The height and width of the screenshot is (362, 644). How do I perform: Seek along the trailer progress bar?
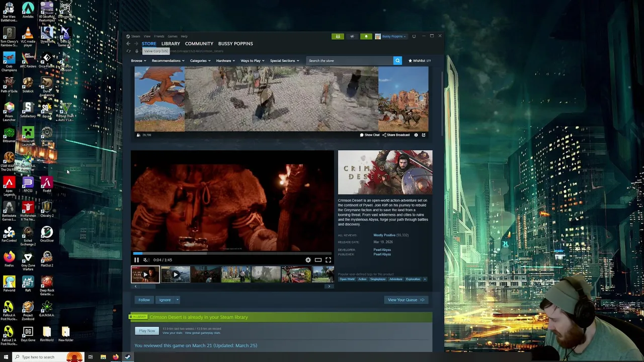tap(232, 254)
